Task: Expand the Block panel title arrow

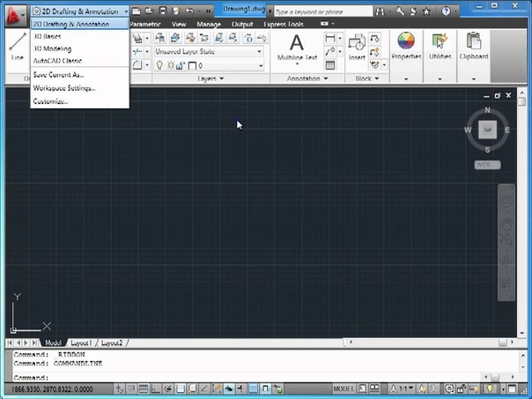Action: (377, 78)
